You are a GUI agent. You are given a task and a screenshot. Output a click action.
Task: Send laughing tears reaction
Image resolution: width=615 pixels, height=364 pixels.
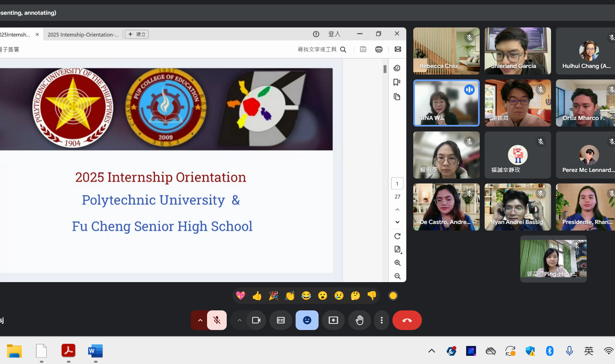306,296
